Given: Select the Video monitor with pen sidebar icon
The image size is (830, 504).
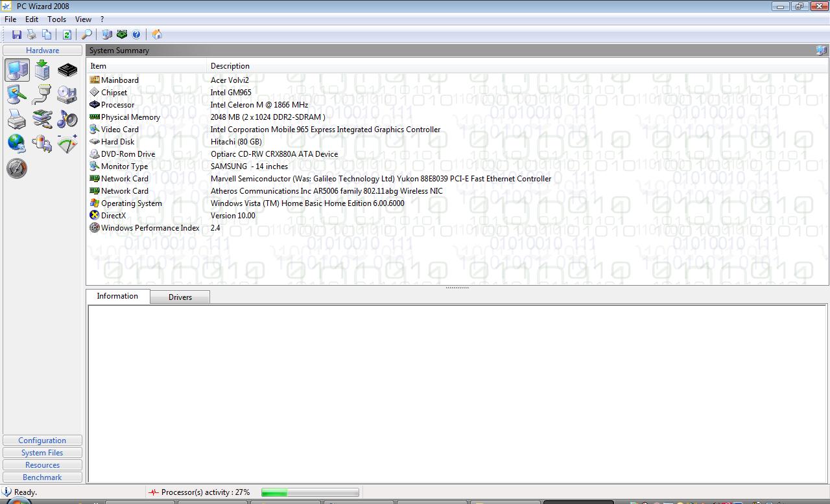Looking at the screenshot, I should [17, 95].
